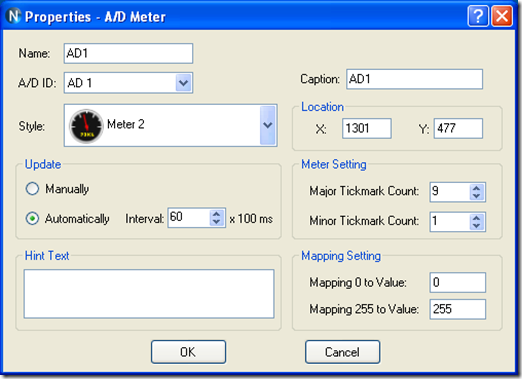This screenshot has height=379, width=522.
Task: Click into the Caption text field
Action: pyautogui.click(x=414, y=79)
